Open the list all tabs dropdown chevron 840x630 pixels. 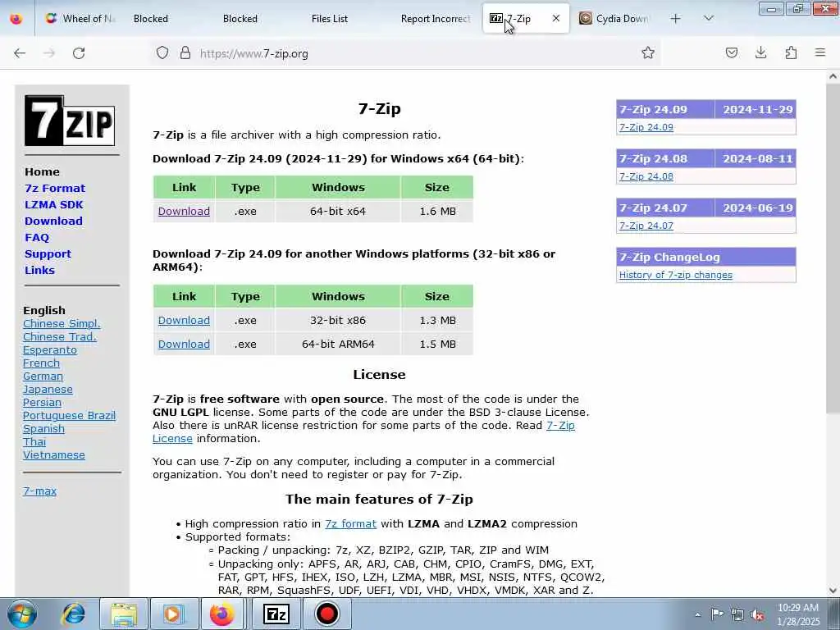pyautogui.click(x=708, y=18)
